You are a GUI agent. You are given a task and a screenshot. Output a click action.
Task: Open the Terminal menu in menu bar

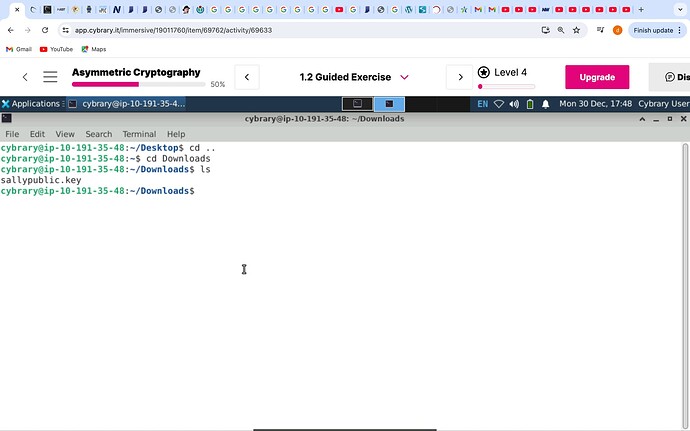click(139, 134)
